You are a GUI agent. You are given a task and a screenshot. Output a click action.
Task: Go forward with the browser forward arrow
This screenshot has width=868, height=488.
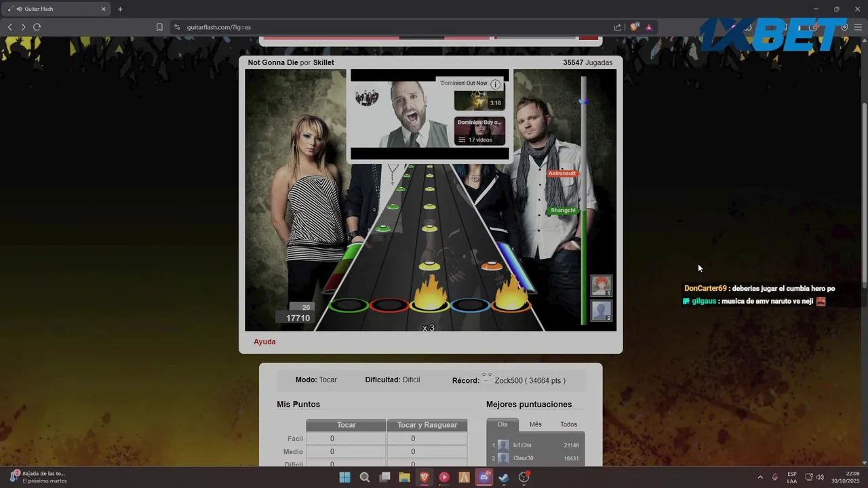(23, 27)
